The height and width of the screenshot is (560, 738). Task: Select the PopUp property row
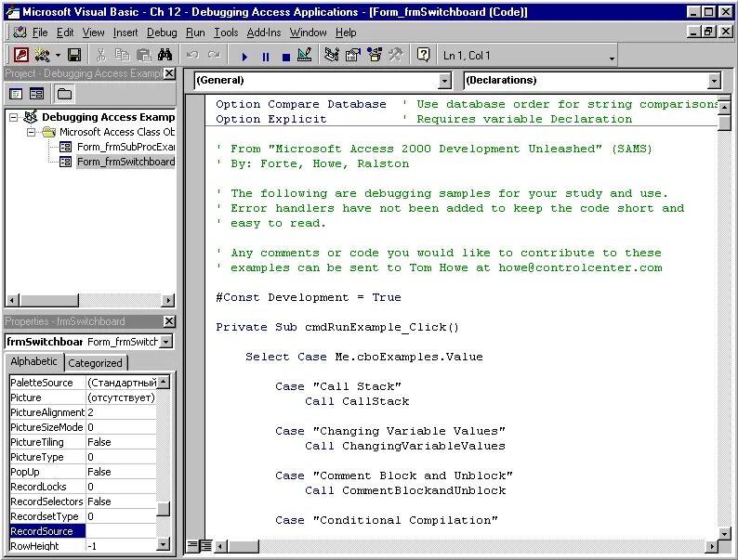tap(83, 472)
